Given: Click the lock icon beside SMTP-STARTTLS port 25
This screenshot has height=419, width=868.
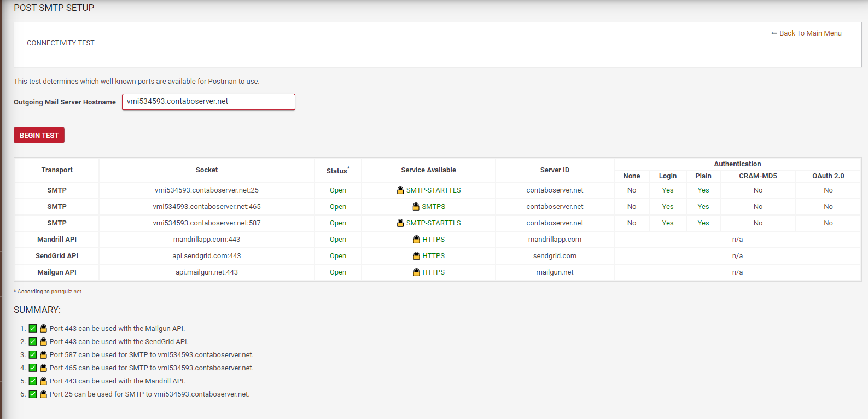Looking at the screenshot, I should (400, 190).
